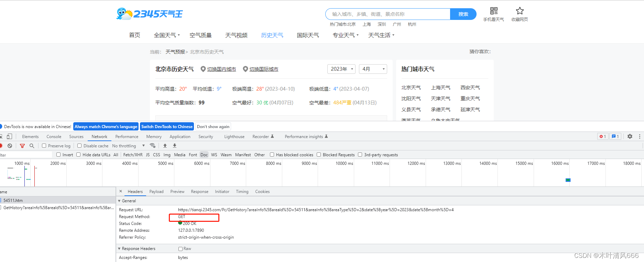Viewport: 644px width, 262px height.
Task: Click the import HAR upload arrow icon
Action: (x=165, y=146)
